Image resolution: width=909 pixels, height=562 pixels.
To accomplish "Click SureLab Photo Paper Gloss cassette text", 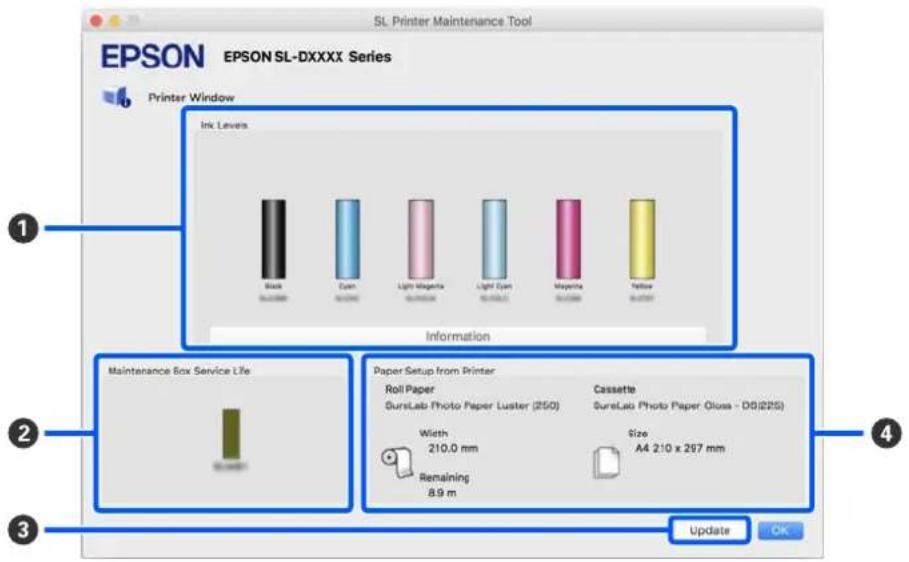I will click(x=688, y=405).
